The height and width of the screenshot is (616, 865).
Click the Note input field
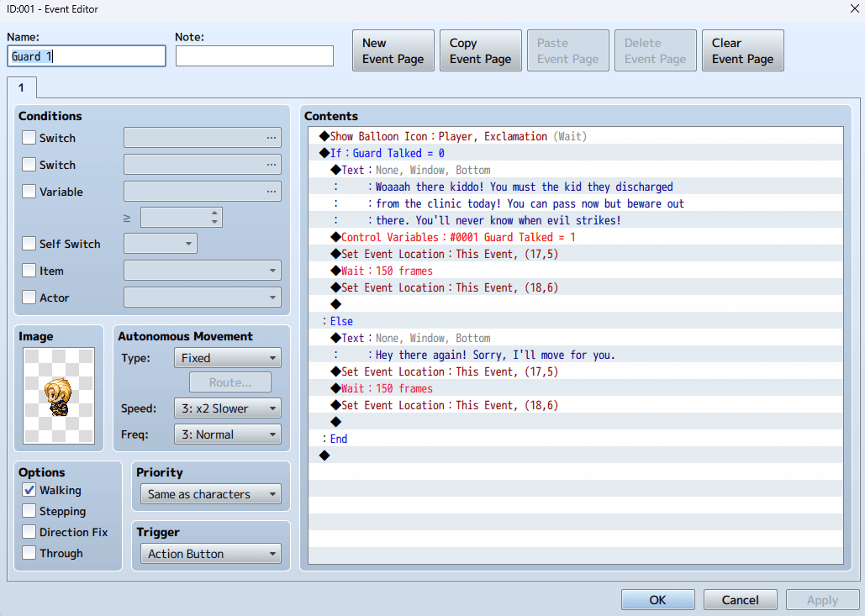[x=254, y=56]
